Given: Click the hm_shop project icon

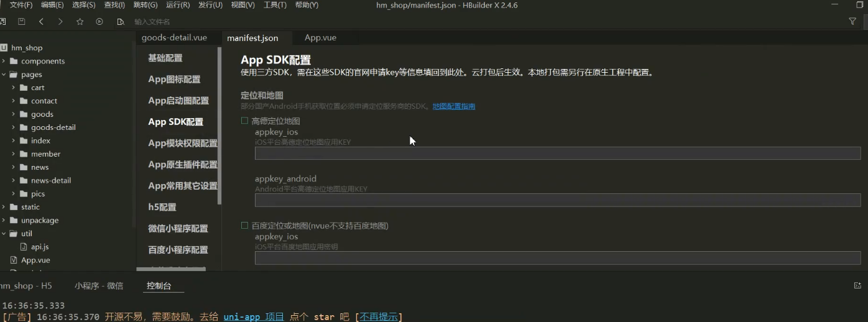Looking at the screenshot, I should [4, 48].
